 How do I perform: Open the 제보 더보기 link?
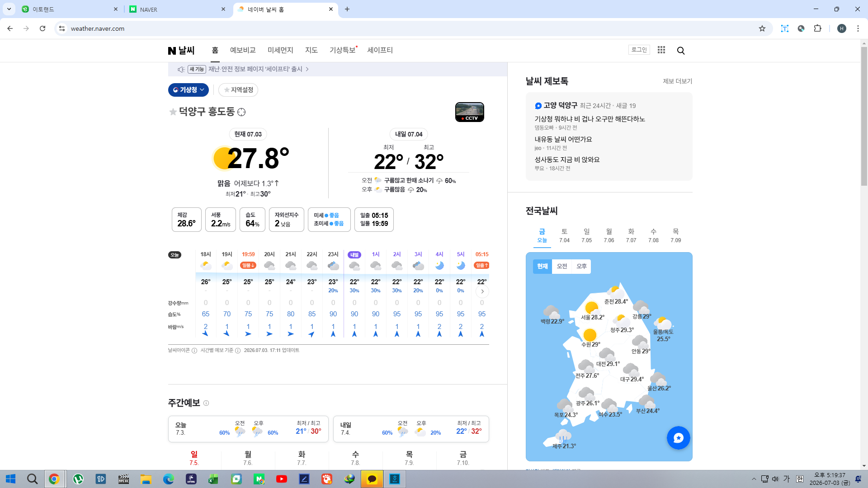tap(677, 81)
